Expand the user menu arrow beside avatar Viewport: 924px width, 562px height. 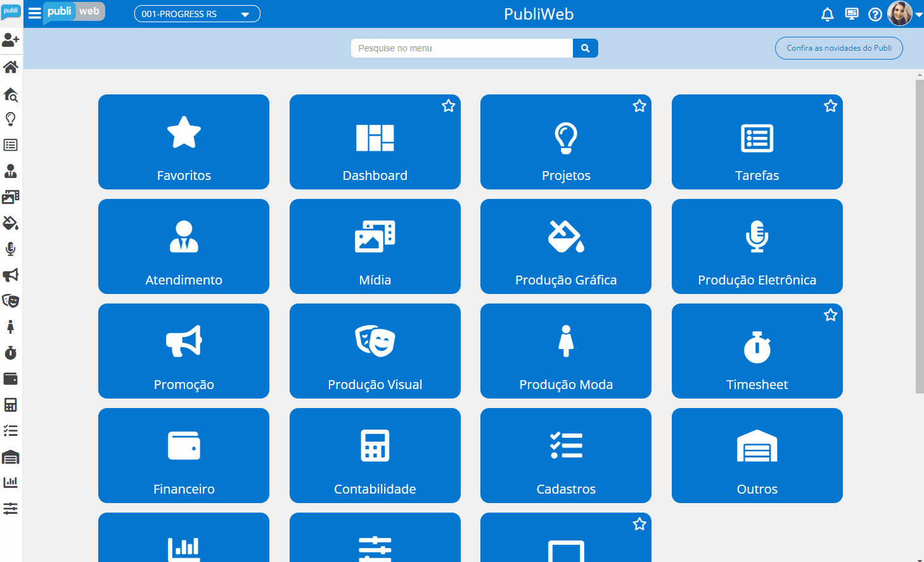pos(919,15)
